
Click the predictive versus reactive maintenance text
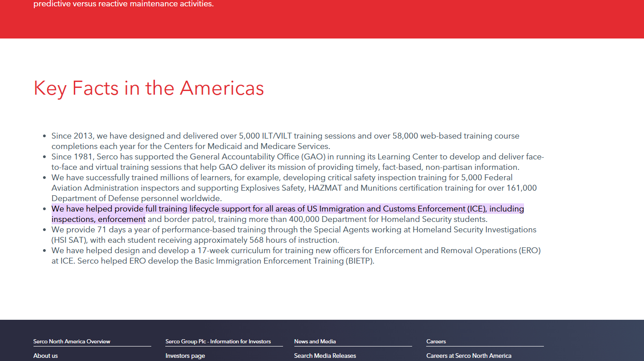123,5
